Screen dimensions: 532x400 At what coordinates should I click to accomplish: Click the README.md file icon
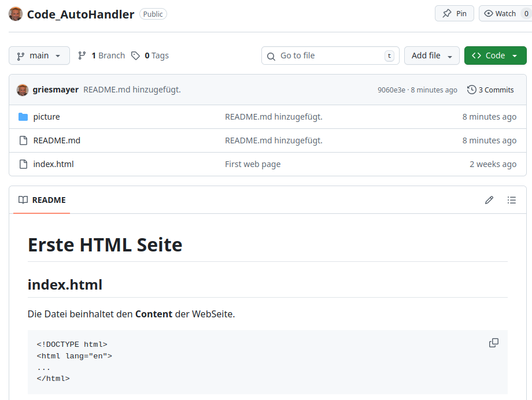(23, 140)
